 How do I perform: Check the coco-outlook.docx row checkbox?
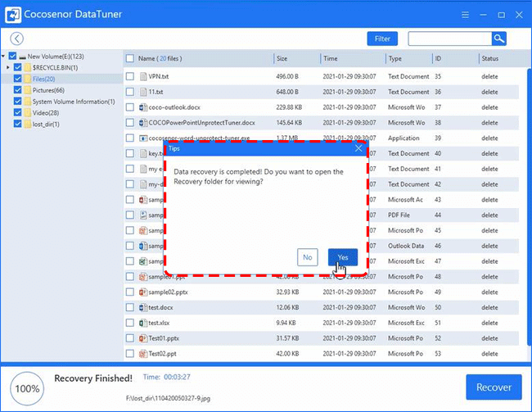pos(130,107)
